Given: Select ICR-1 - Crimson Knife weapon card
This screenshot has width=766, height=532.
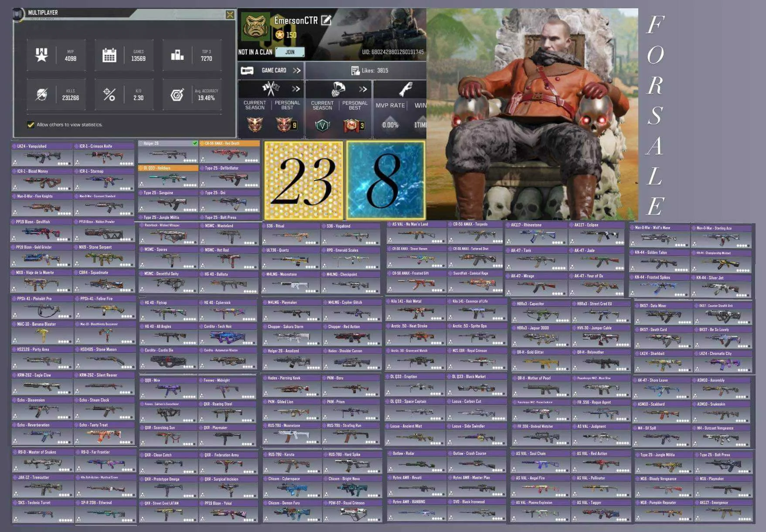Looking at the screenshot, I should click(104, 154).
